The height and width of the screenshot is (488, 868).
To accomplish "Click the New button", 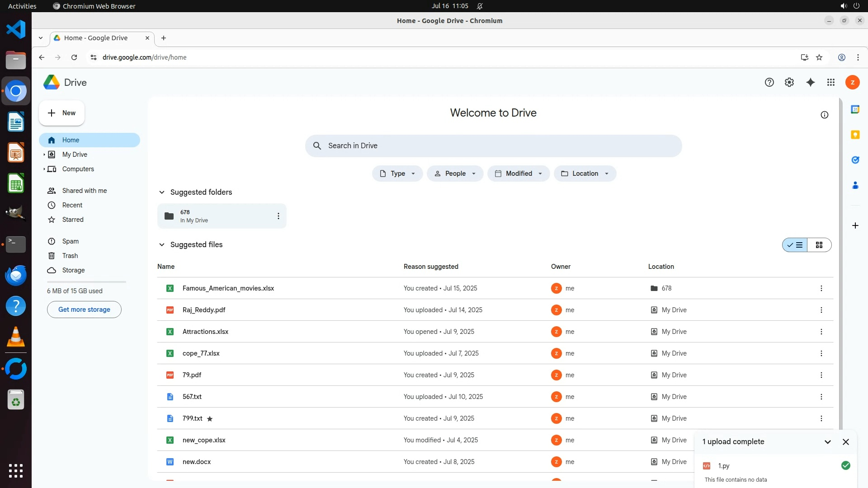I will pyautogui.click(x=62, y=113).
